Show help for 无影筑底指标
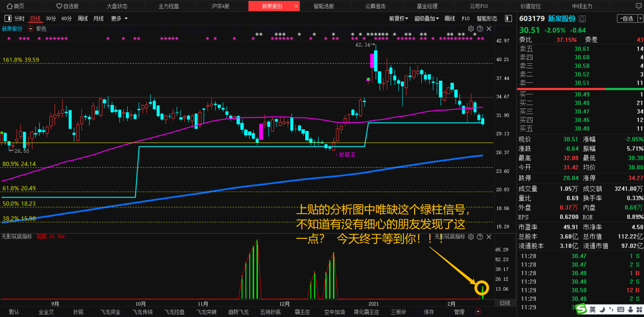Screen dimensions: 644x317 (x=480, y=237)
